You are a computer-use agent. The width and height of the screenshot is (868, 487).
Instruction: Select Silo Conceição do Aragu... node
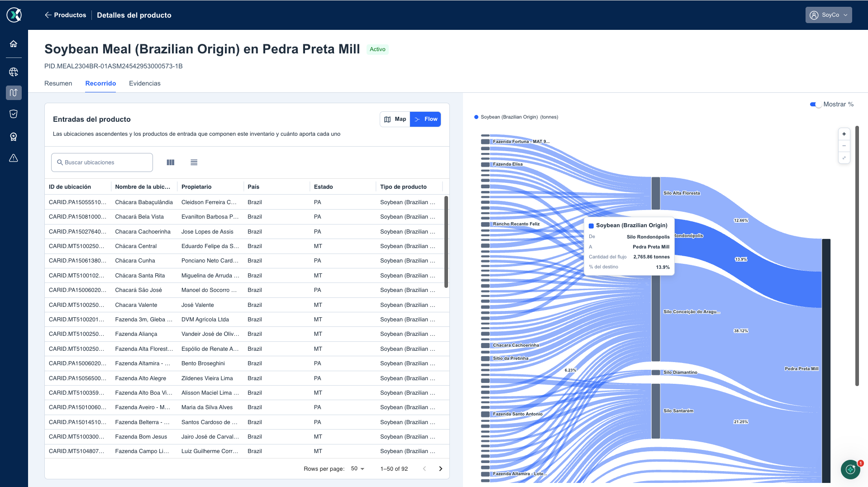pyautogui.click(x=655, y=312)
